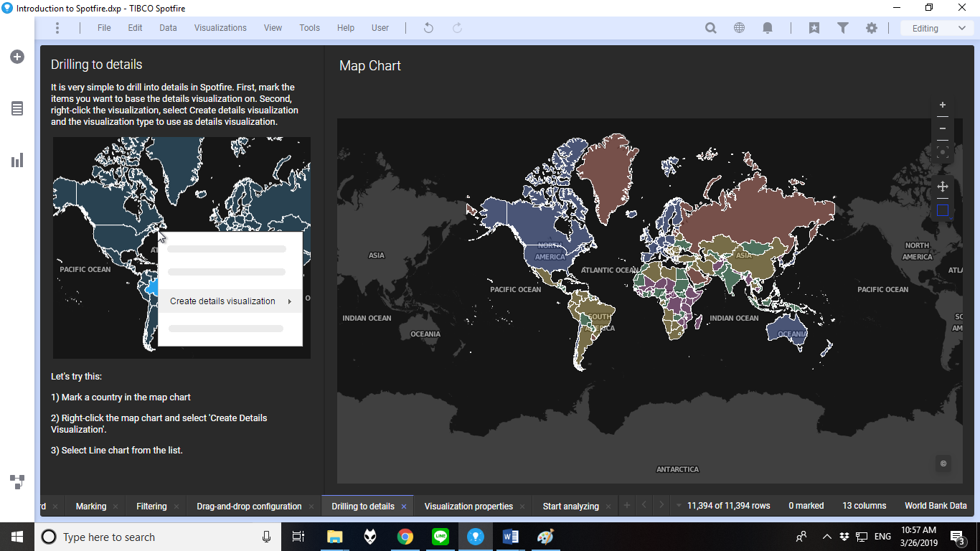
Task: Add a new page with plus tab button
Action: click(626, 506)
